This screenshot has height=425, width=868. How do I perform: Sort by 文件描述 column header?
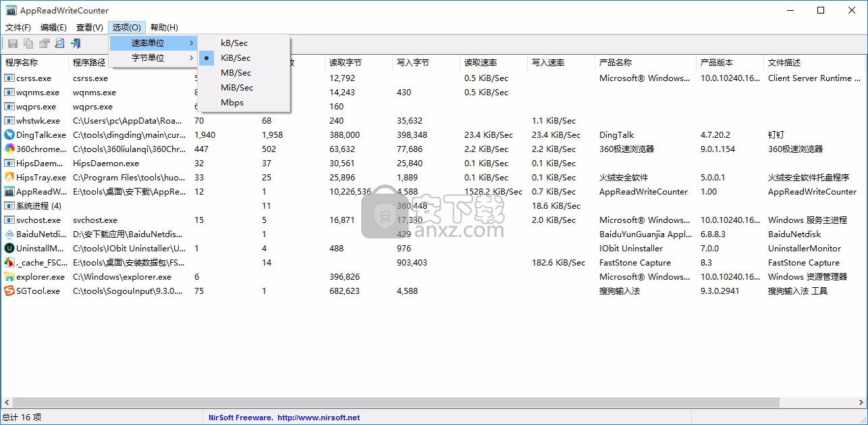point(814,63)
